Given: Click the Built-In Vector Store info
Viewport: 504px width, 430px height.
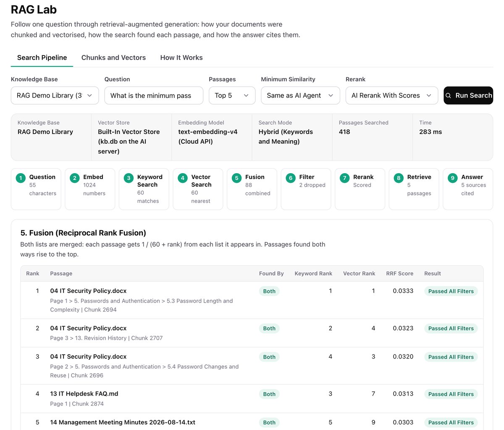Looking at the screenshot, I should coord(129,141).
